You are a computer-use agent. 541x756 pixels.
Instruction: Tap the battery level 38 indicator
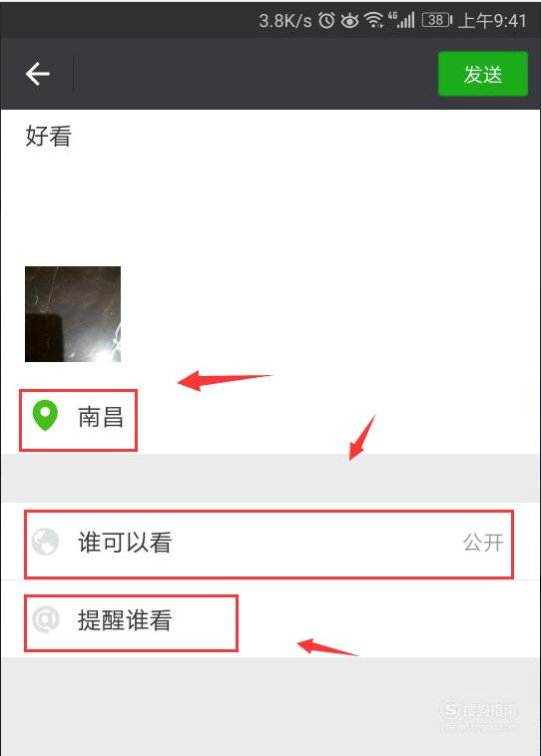[437, 20]
